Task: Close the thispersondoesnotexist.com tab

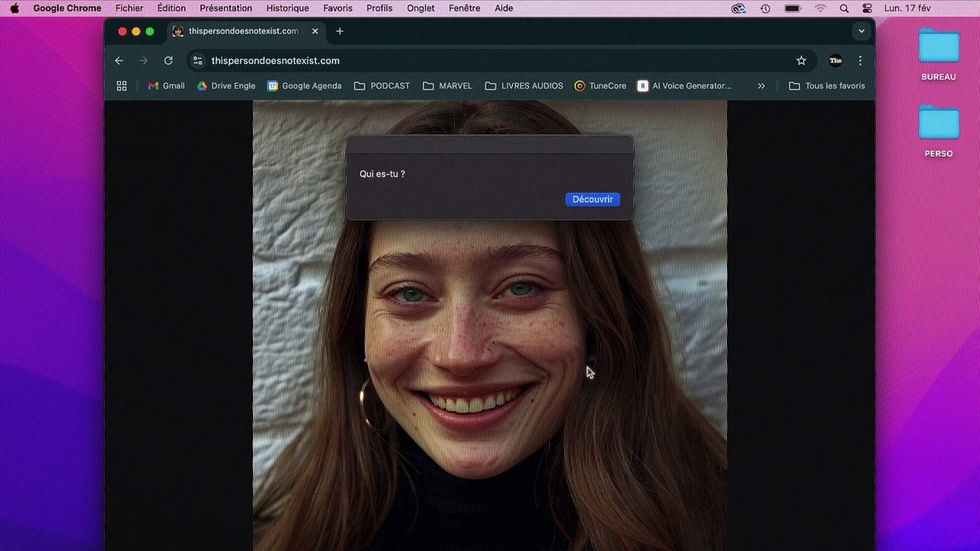Action: [315, 31]
